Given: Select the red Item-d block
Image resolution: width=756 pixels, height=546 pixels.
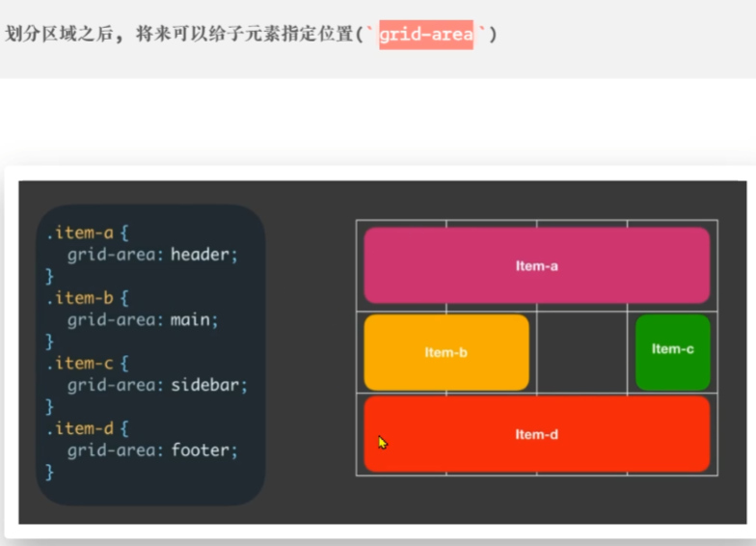Looking at the screenshot, I should (x=536, y=434).
